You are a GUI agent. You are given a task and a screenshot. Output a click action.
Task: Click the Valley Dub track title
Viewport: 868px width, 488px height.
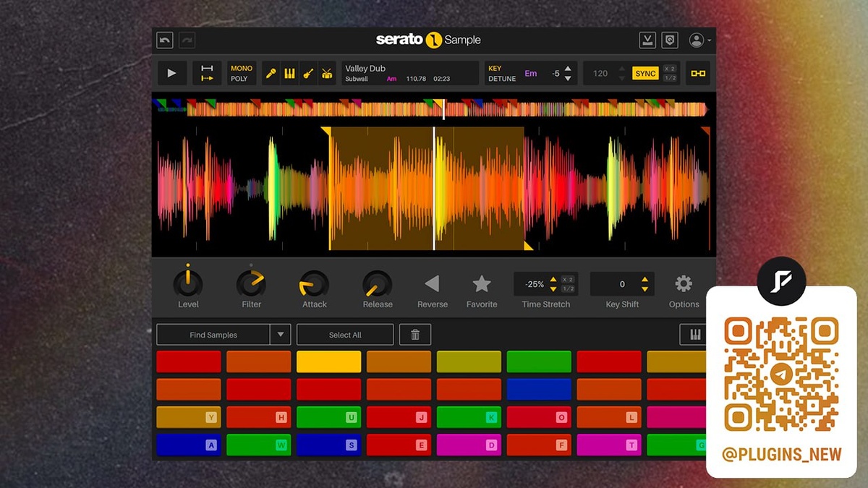coord(365,69)
